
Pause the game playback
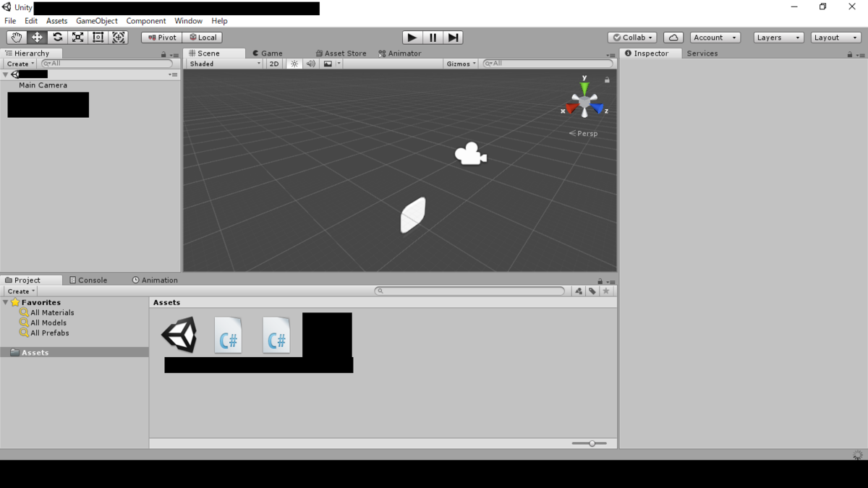click(x=433, y=38)
